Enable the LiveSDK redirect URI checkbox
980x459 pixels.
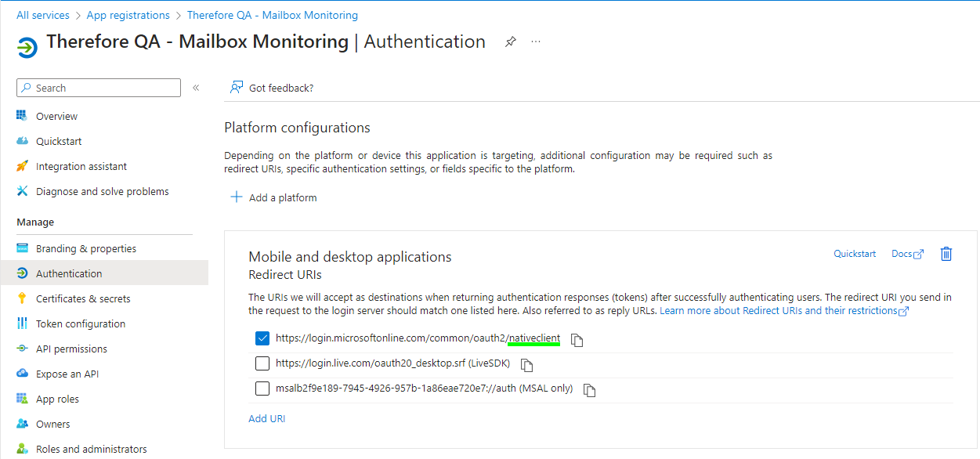(262, 363)
